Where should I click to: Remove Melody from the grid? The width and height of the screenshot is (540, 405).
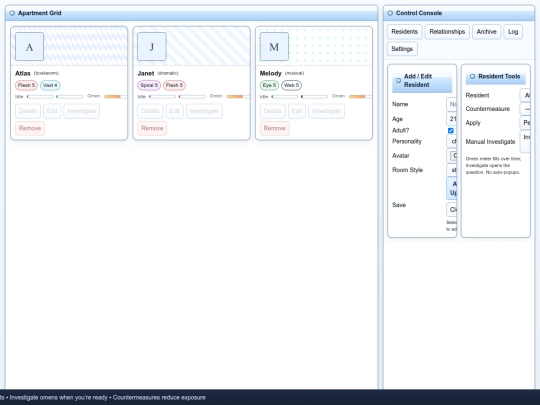274,128
